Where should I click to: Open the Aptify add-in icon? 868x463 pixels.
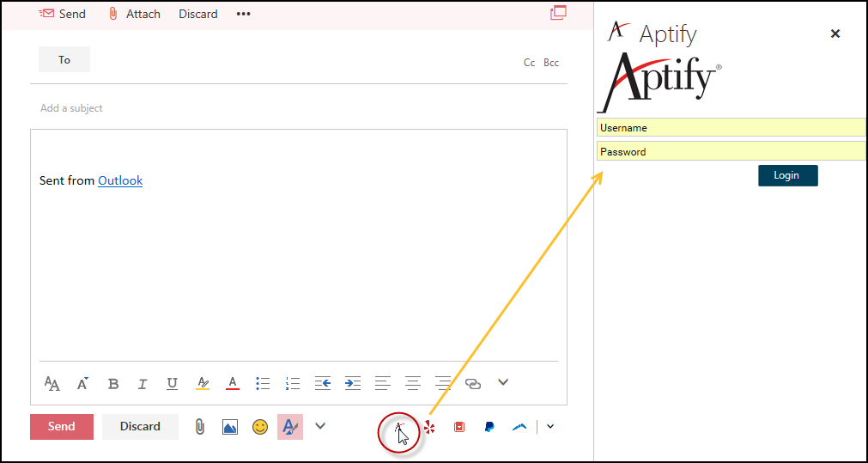(x=398, y=428)
